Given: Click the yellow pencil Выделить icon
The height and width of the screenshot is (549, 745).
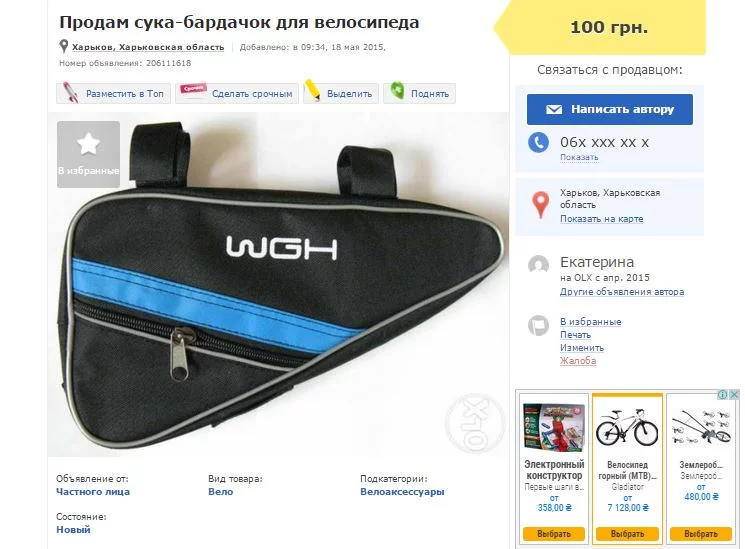Looking at the screenshot, I should point(312,90).
